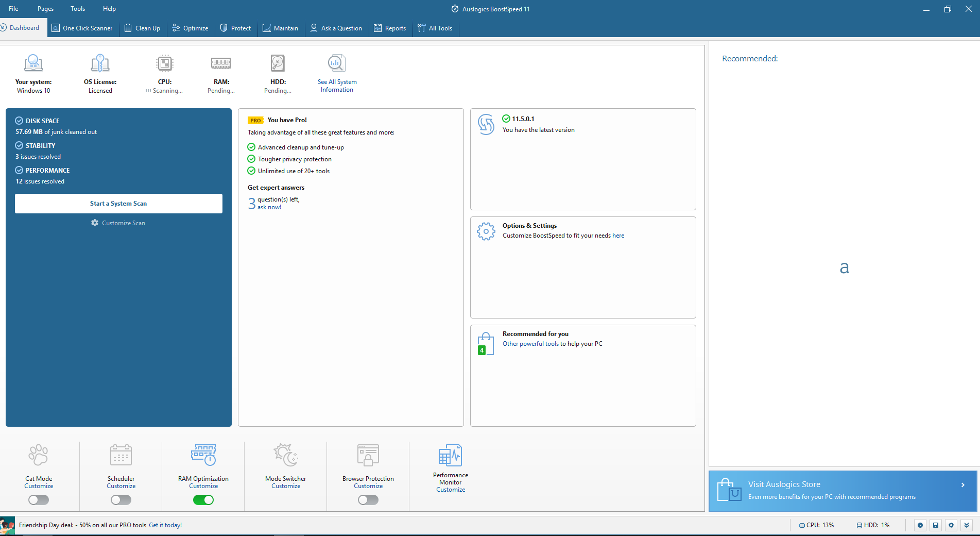
Task: Click the RAM Optimization icon
Action: (203, 455)
